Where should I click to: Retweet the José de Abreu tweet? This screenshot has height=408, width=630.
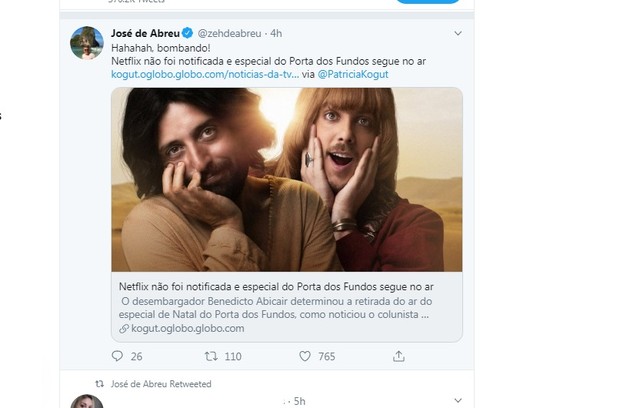click(x=211, y=356)
